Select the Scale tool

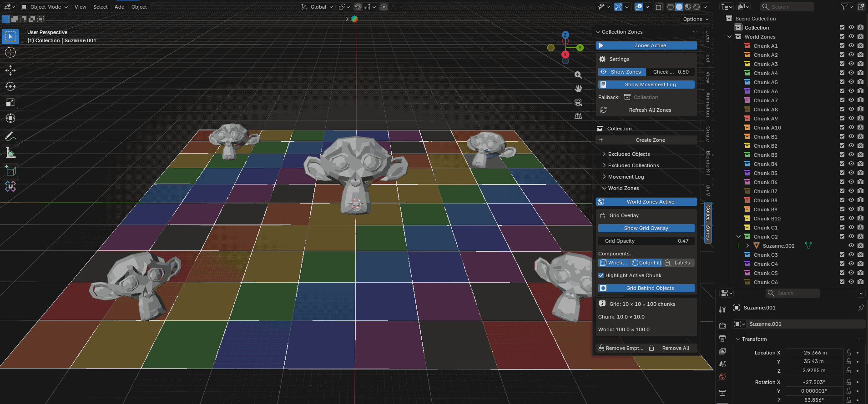[x=10, y=102]
